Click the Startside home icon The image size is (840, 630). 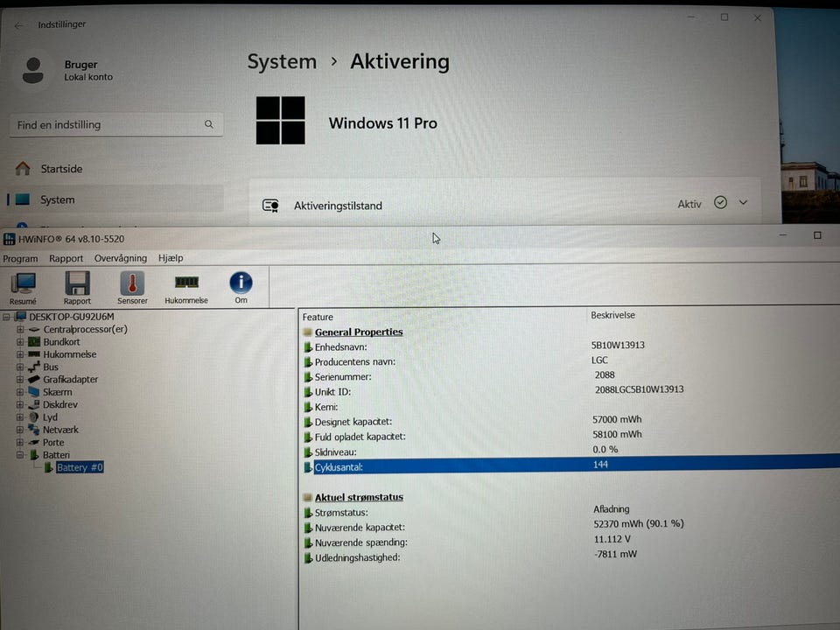tap(23, 169)
